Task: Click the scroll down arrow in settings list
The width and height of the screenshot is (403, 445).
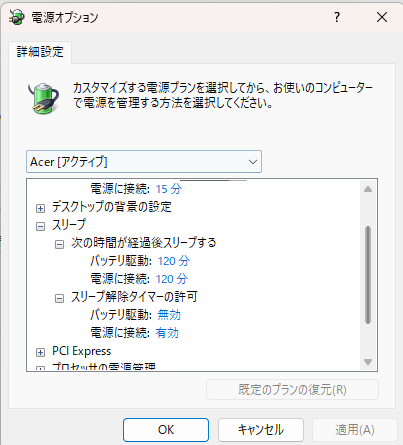Action: click(x=368, y=362)
